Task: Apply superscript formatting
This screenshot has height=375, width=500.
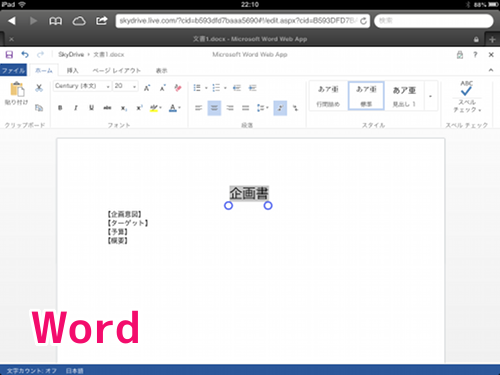Action: tap(139, 108)
